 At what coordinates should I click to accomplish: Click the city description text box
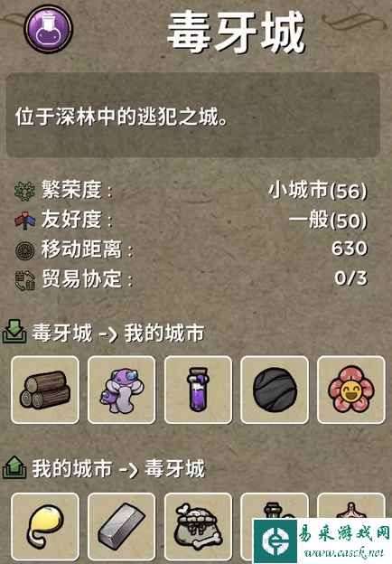[193, 115]
